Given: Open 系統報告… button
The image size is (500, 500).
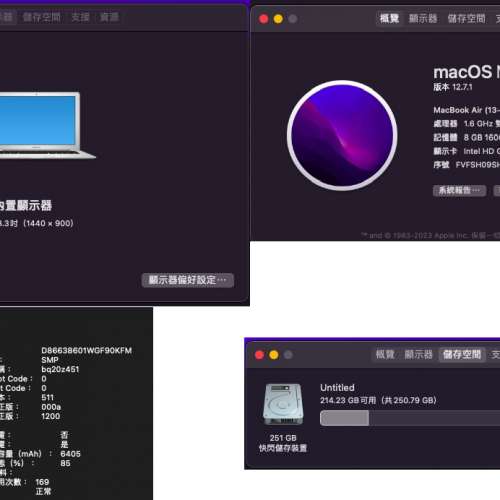Looking at the screenshot, I should 459,191.
